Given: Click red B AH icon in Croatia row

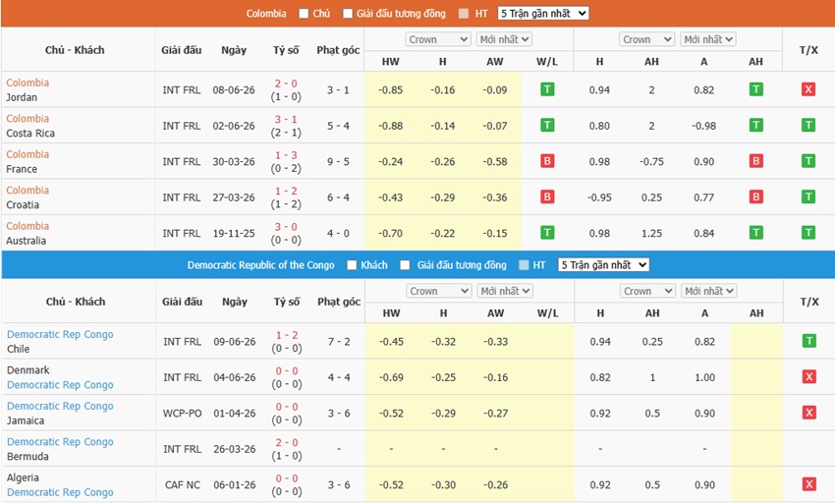Looking at the screenshot, I should pyautogui.click(x=755, y=196).
